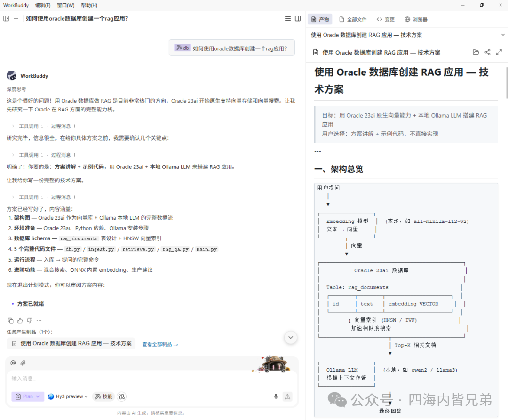Attach a file with the paperclip icon
This screenshot has width=508, height=420.
coord(23,363)
